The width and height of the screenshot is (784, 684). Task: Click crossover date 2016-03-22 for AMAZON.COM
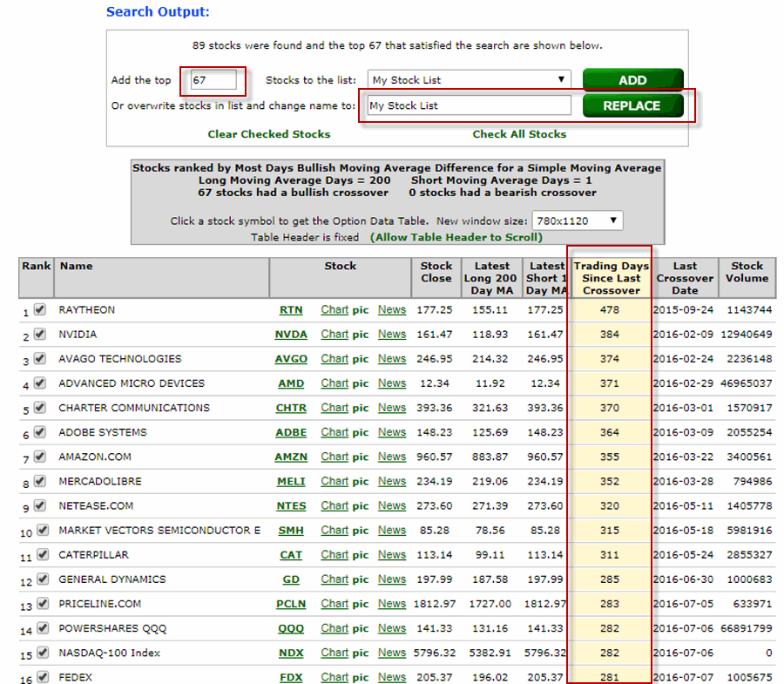coord(683,457)
